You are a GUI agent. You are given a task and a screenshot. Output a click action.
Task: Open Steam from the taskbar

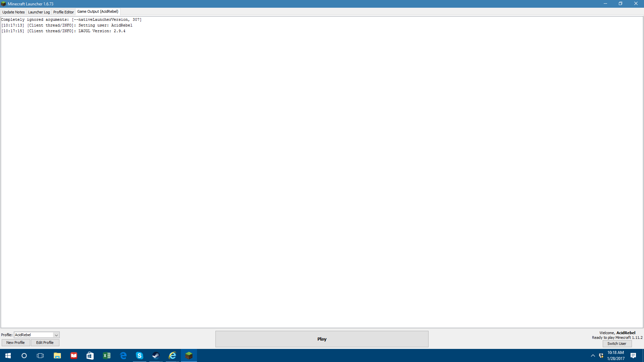(x=156, y=356)
